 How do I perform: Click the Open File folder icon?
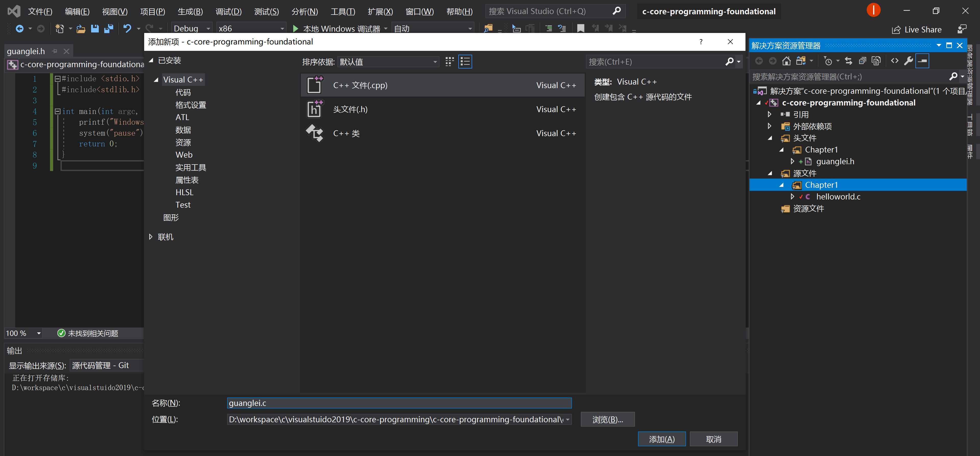coord(81,29)
